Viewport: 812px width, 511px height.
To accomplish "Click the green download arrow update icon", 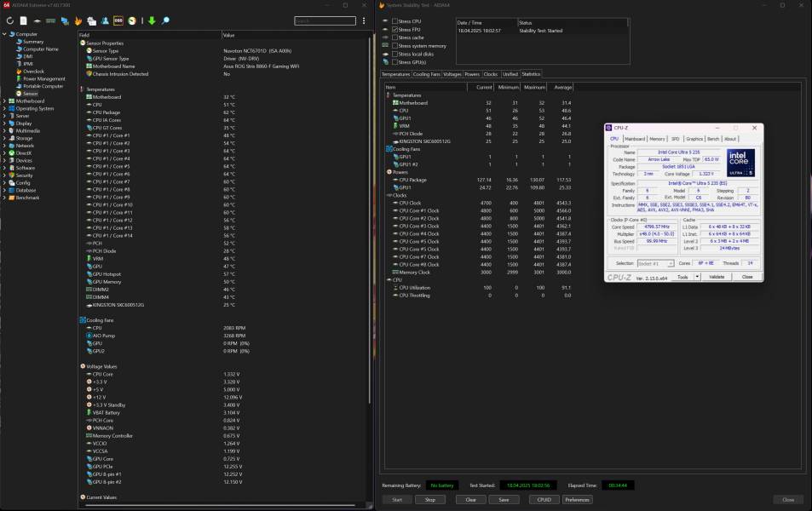I will click(152, 20).
